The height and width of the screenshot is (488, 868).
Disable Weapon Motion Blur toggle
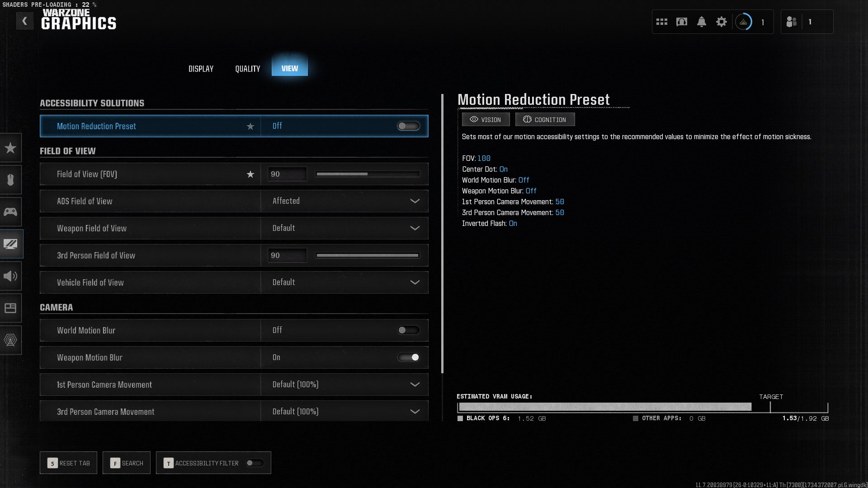[408, 357]
